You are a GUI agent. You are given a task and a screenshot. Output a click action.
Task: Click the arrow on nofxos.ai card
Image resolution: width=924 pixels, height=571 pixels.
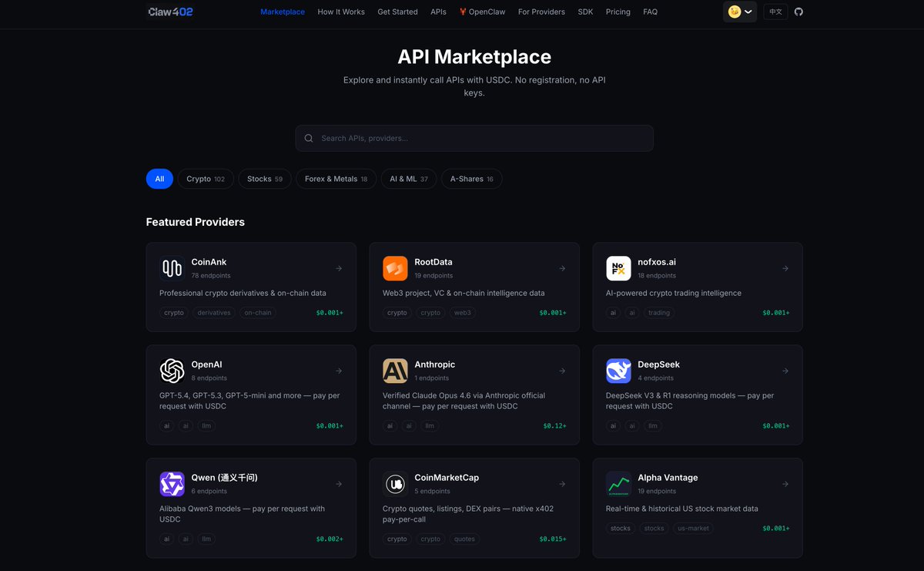click(785, 268)
